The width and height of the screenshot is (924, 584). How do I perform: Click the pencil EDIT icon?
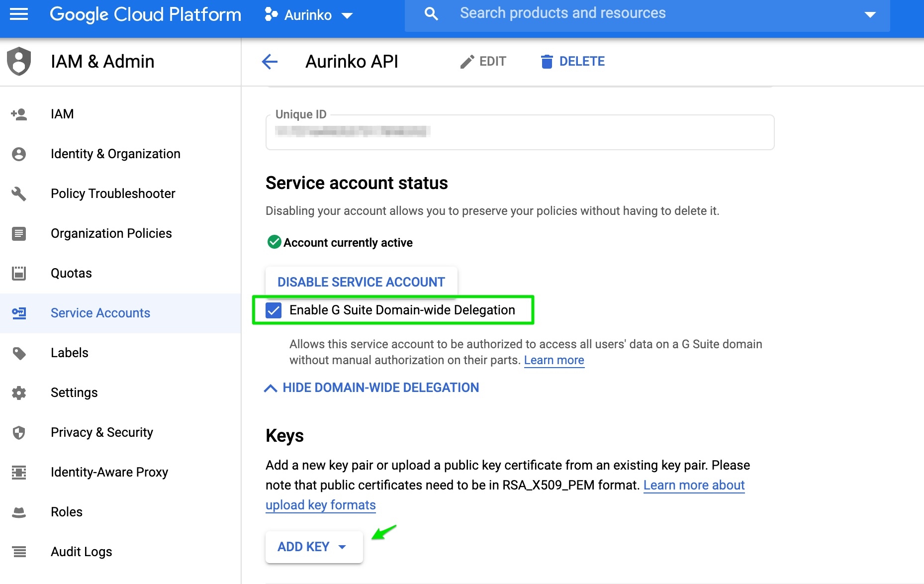coord(467,62)
